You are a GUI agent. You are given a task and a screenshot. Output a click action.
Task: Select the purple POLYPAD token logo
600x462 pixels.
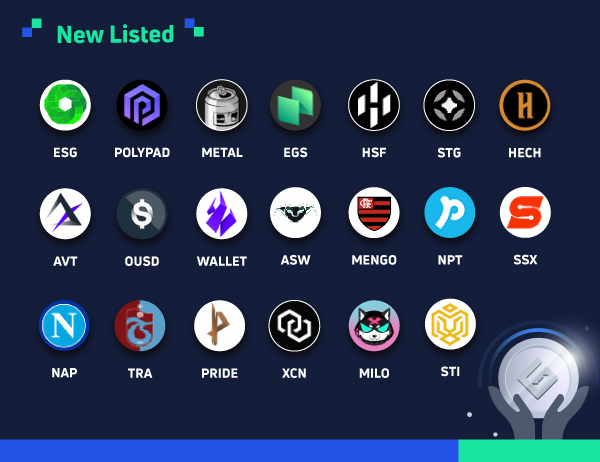(142, 105)
